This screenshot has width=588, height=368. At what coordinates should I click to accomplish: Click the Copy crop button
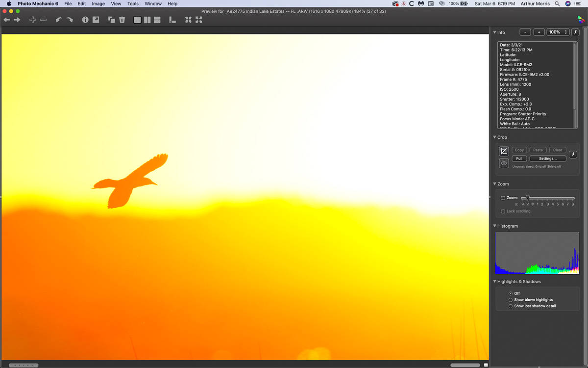pyautogui.click(x=519, y=150)
